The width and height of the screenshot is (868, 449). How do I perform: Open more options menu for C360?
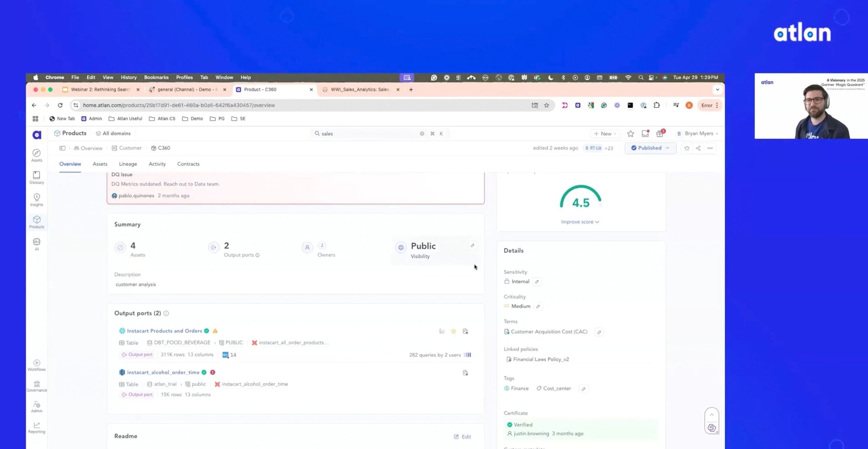(710, 148)
